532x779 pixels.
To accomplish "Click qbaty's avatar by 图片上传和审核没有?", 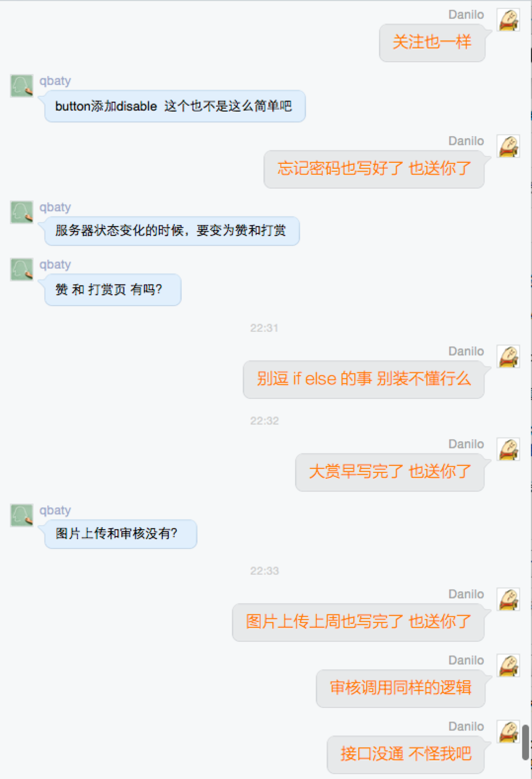I will (22, 515).
